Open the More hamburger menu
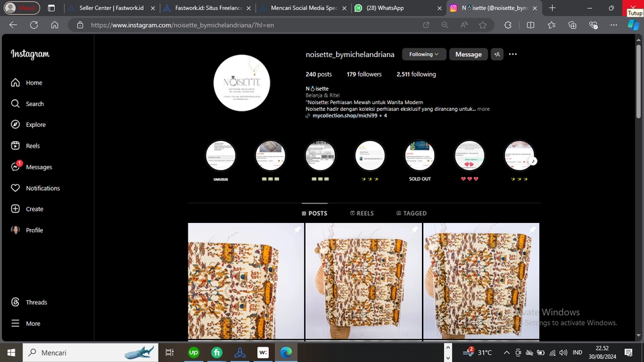Image resolution: width=644 pixels, height=362 pixels. (25, 323)
